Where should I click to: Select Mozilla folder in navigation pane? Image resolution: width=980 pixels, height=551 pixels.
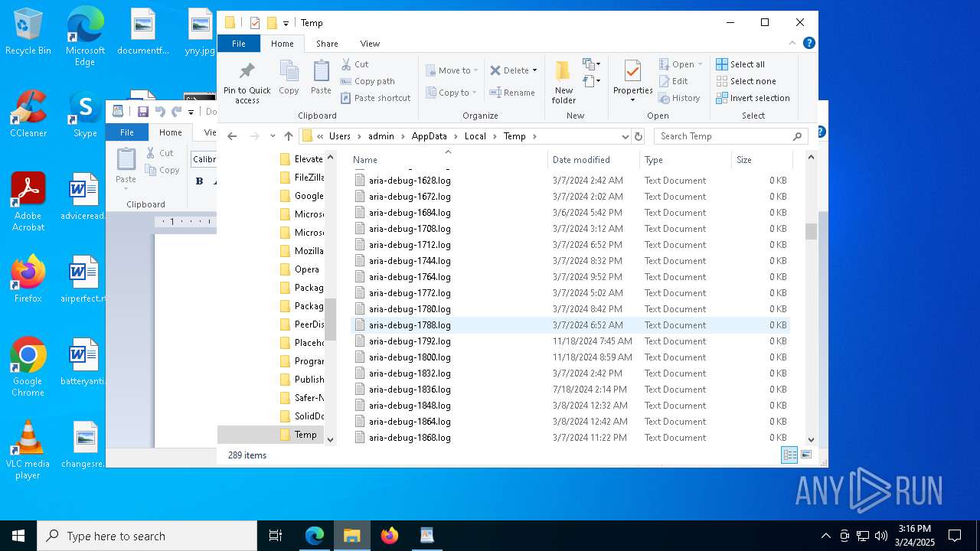301,251
